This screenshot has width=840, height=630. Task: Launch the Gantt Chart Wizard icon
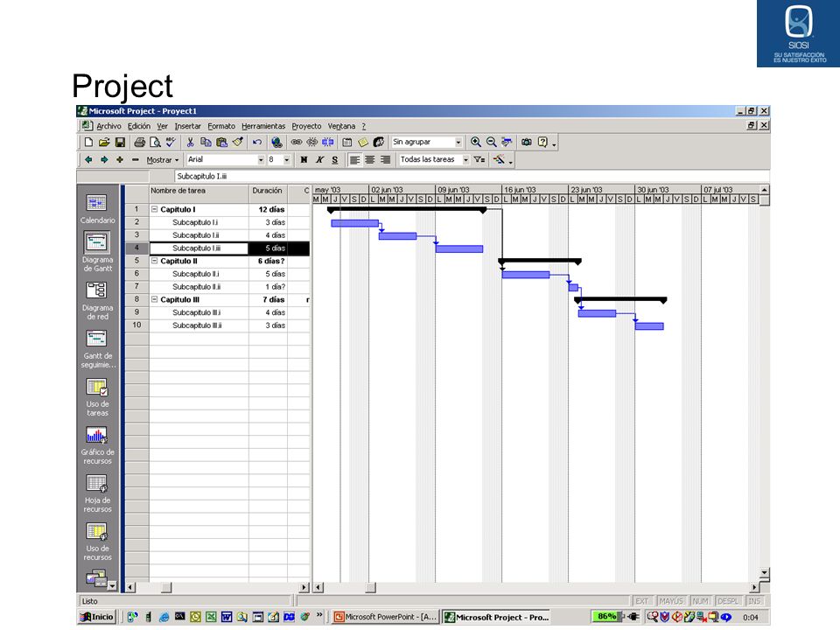coord(500,159)
